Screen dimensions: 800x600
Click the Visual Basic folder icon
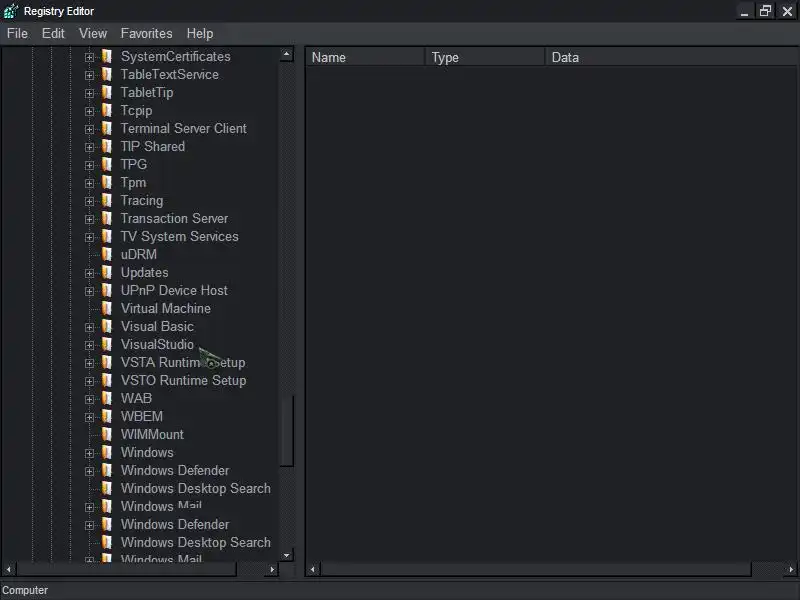107,327
